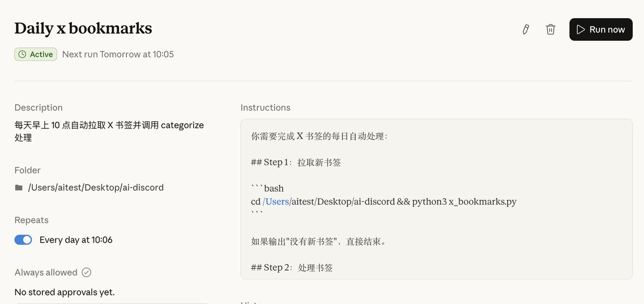Click the first instruction line 你需要完成
Viewport: 644px width, 304px height.
[x=319, y=136]
